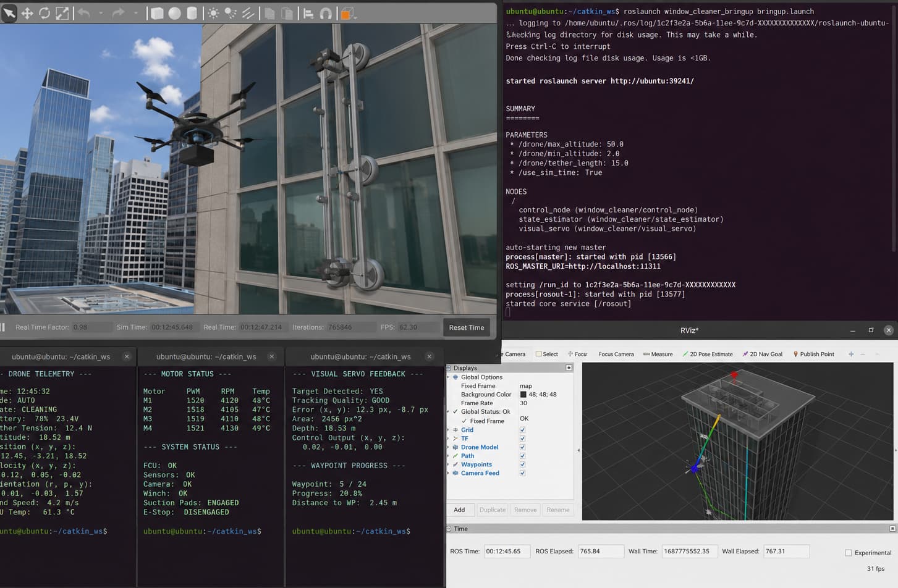
Task: Add a spot light in Gazebo
Action: [x=231, y=13]
